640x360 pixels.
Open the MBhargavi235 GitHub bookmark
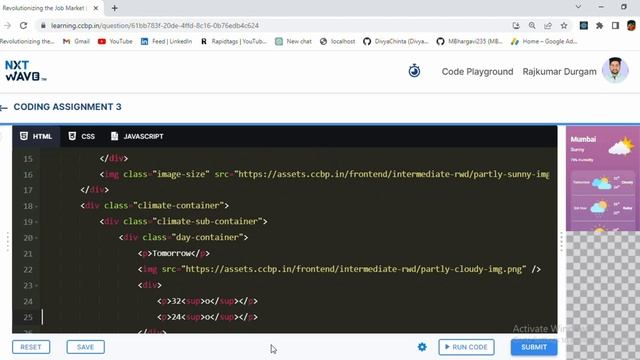click(469, 41)
